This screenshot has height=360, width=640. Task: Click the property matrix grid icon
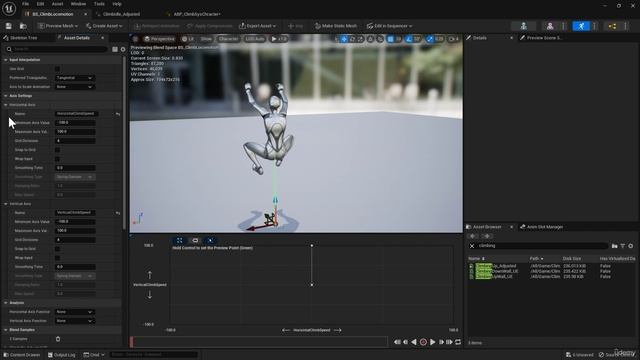[115, 49]
